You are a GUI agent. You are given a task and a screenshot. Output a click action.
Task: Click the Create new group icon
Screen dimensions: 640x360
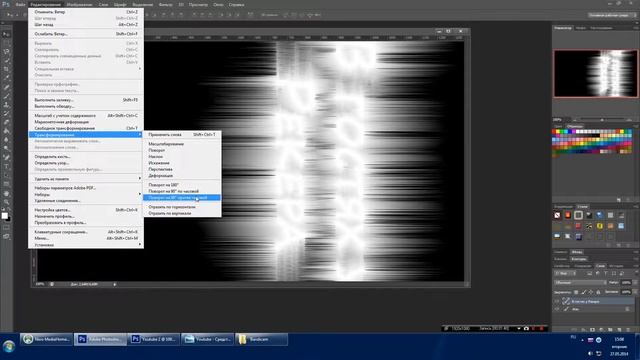click(x=610, y=329)
